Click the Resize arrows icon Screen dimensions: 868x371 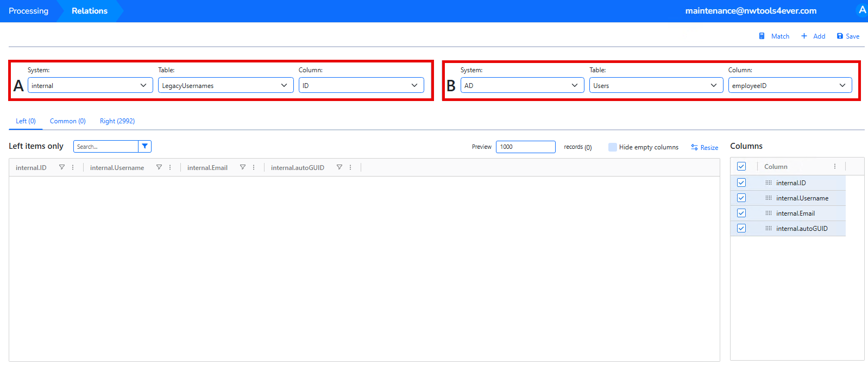[694, 147]
